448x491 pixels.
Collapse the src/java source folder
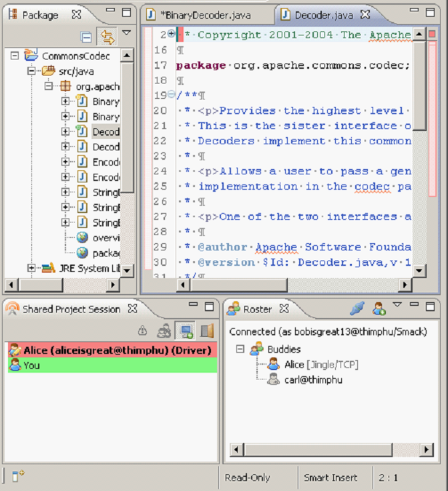[x=31, y=71]
